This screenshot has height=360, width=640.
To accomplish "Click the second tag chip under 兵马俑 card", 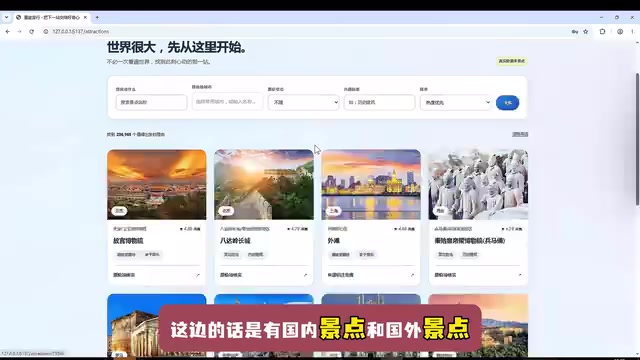I will tap(470, 254).
